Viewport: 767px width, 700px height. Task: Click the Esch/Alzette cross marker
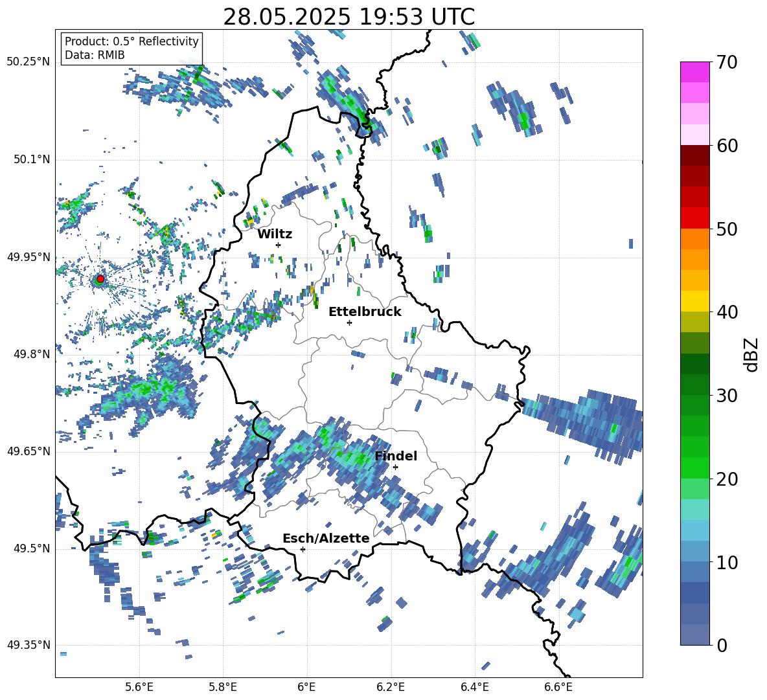pos(303,549)
